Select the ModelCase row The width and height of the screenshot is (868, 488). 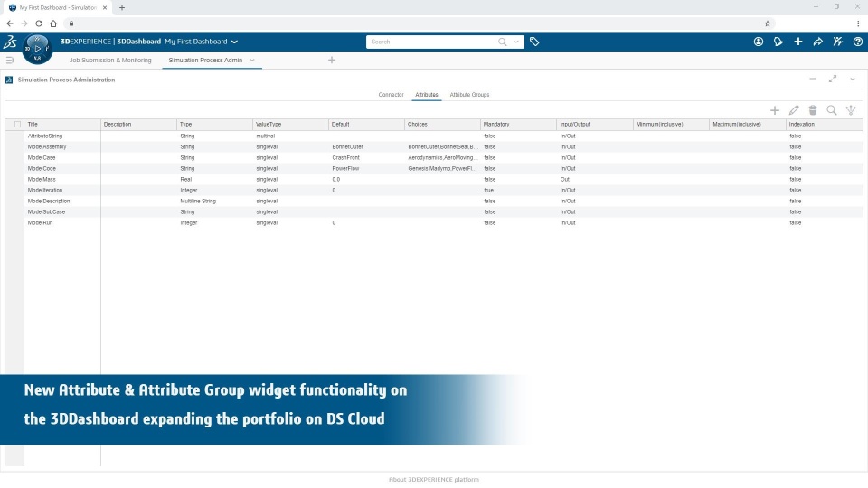click(x=434, y=157)
